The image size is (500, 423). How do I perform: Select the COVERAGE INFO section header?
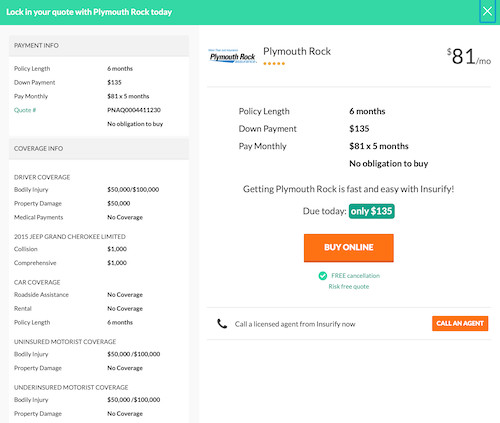99,149
